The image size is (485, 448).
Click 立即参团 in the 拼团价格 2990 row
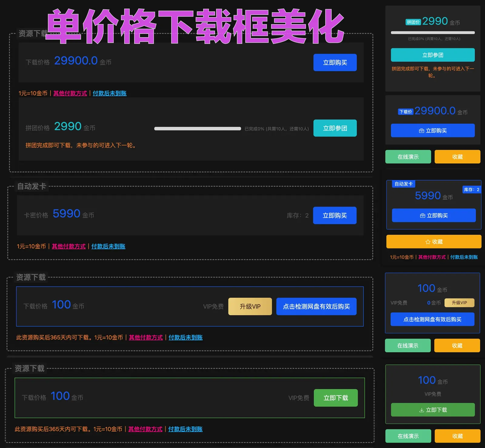click(x=335, y=128)
